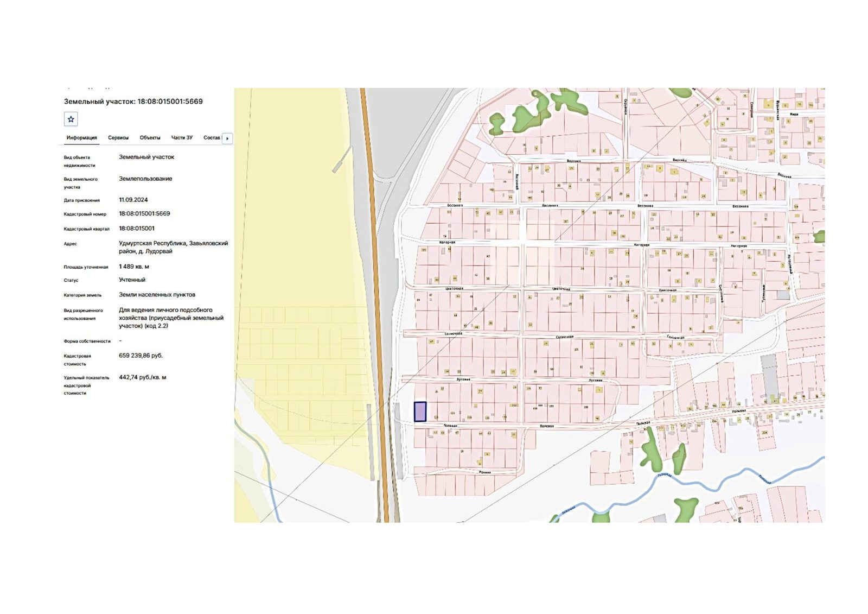
Task: Return to the Информация tab
Action: [81, 138]
